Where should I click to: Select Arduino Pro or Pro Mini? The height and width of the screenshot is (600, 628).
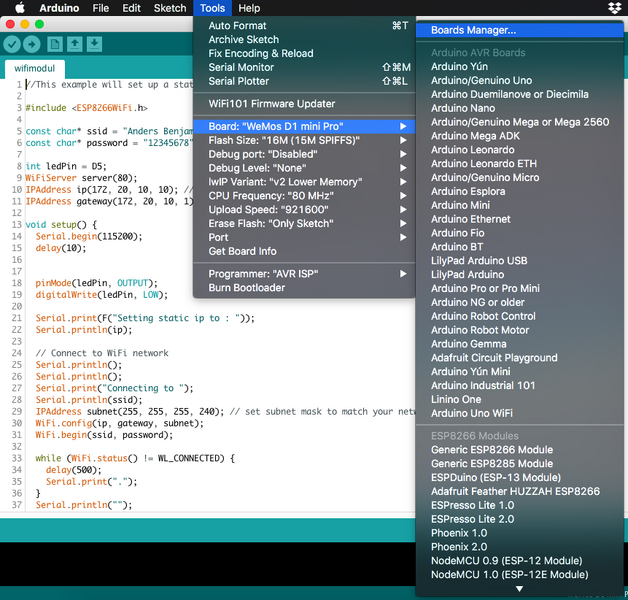click(x=519, y=288)
